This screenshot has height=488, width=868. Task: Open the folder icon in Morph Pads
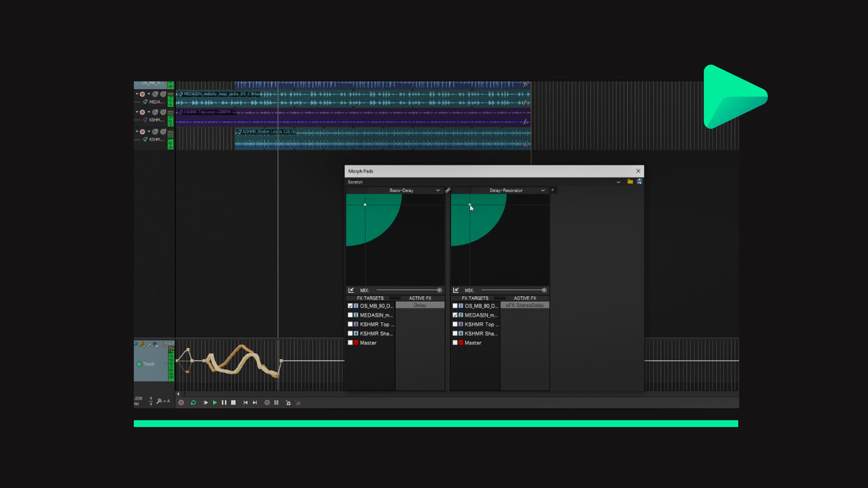630,182
